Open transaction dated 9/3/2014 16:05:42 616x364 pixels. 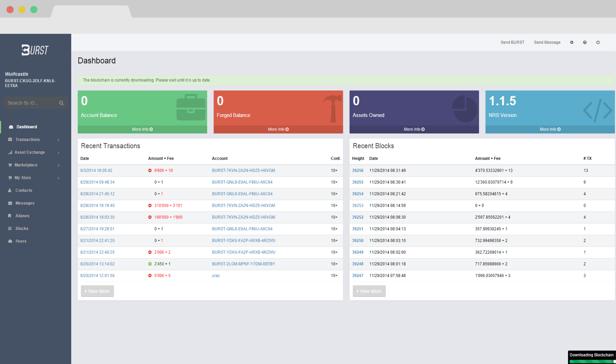(96, 170)
